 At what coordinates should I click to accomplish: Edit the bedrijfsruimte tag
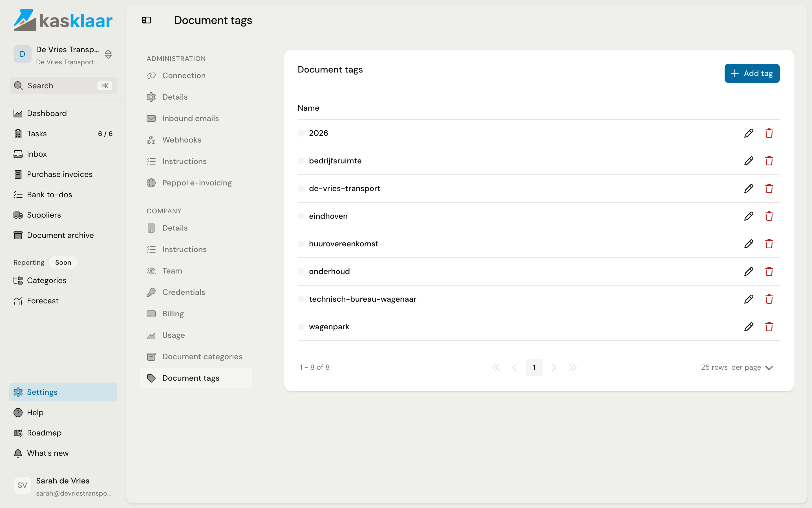coord(749,161)
